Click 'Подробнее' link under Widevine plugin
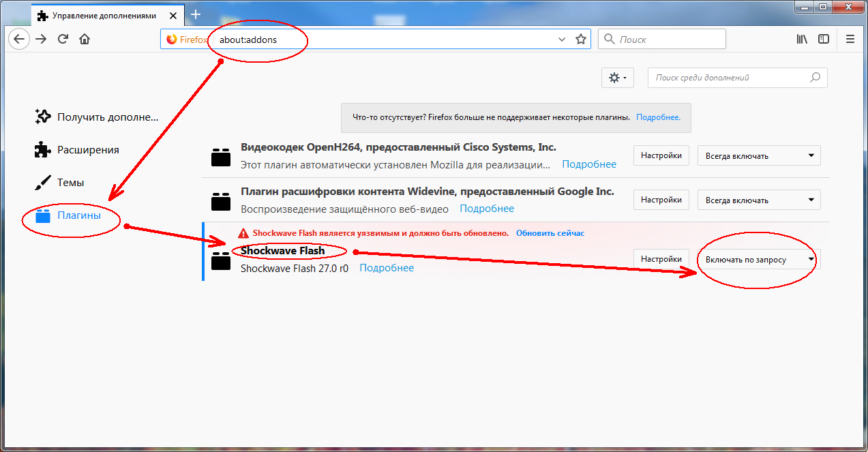The height and width of the screenshot is (452, 868). pos(486,209)
